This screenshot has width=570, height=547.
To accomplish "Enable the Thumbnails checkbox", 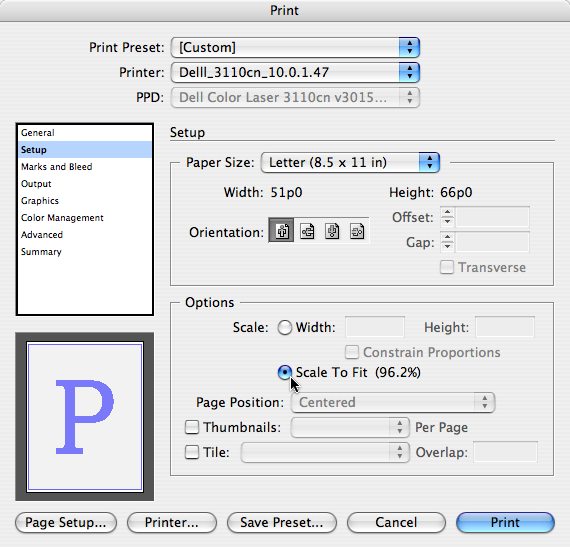I will [192, 427].
